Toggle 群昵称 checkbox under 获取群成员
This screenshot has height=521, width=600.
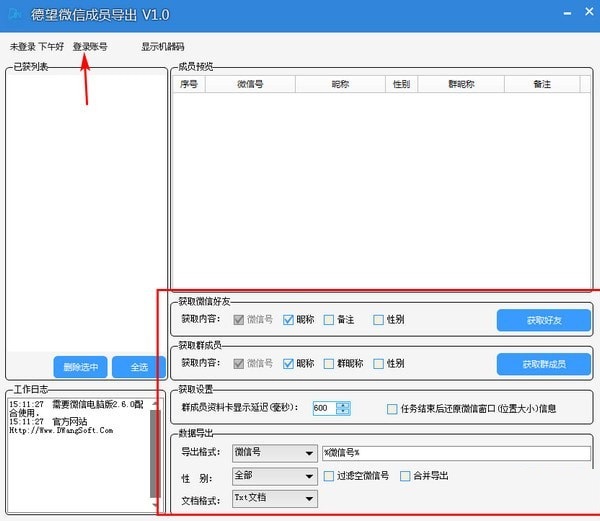[x=329, y=363]
